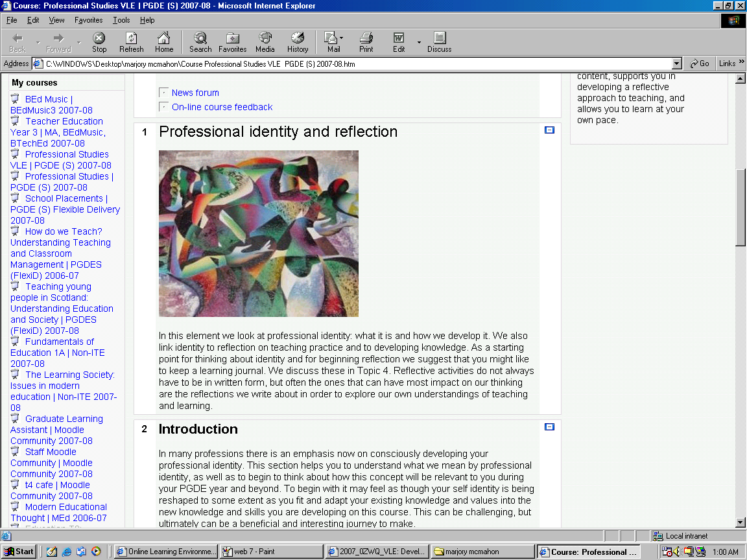
Task: Open t4 cafe Moodle Community link
Action: pos(51,491)
